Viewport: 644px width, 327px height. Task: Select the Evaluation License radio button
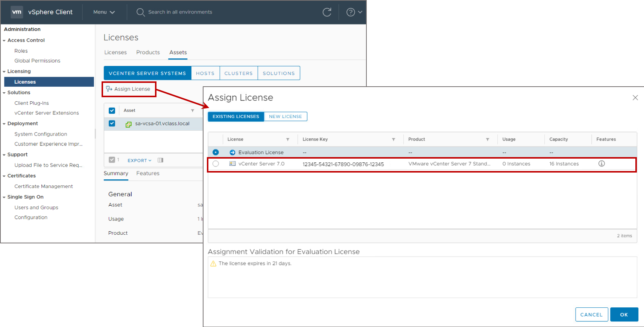pyautogui.click(x=216, y=152)
